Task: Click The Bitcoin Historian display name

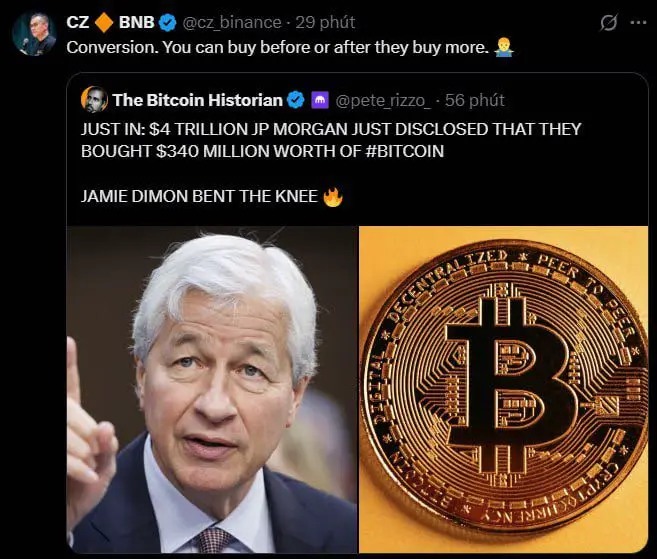Action: pyautogui.click(x=197, y=100)
